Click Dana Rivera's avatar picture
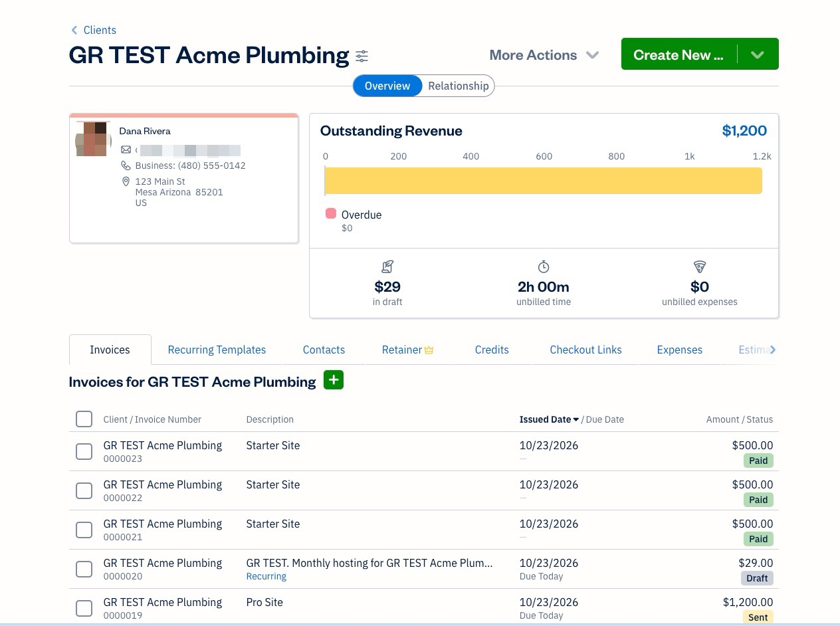The width and height of the screenshot is (840, 626). click(x=92, y=139)
